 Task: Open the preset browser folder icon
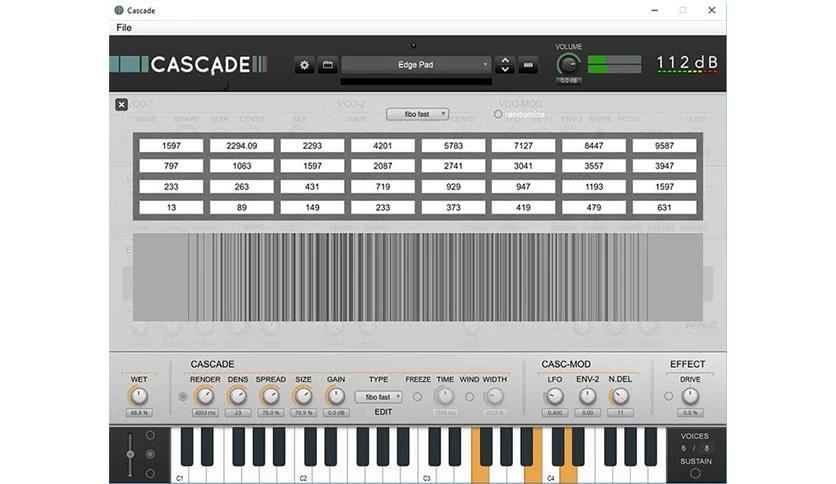[x=328, y=65]
